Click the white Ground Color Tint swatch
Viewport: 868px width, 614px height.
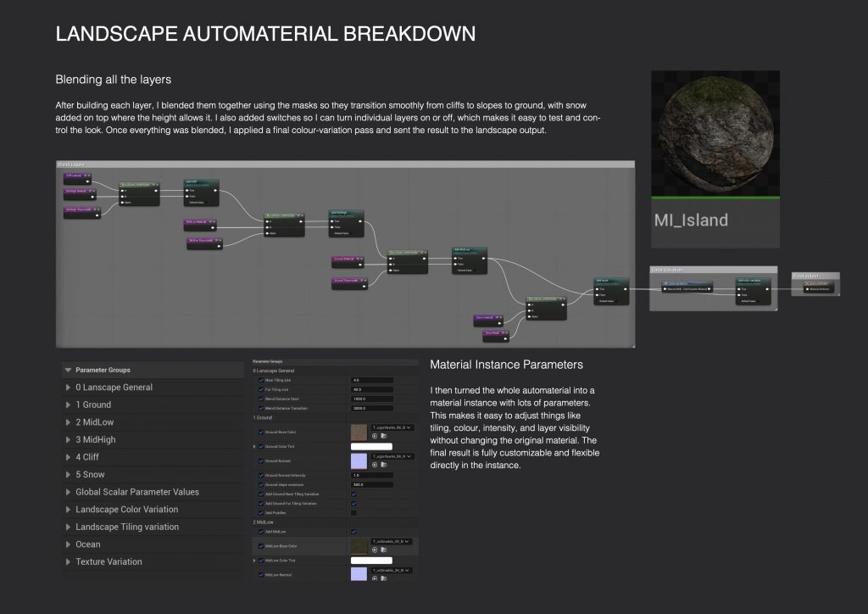click(x=371, y=446)
